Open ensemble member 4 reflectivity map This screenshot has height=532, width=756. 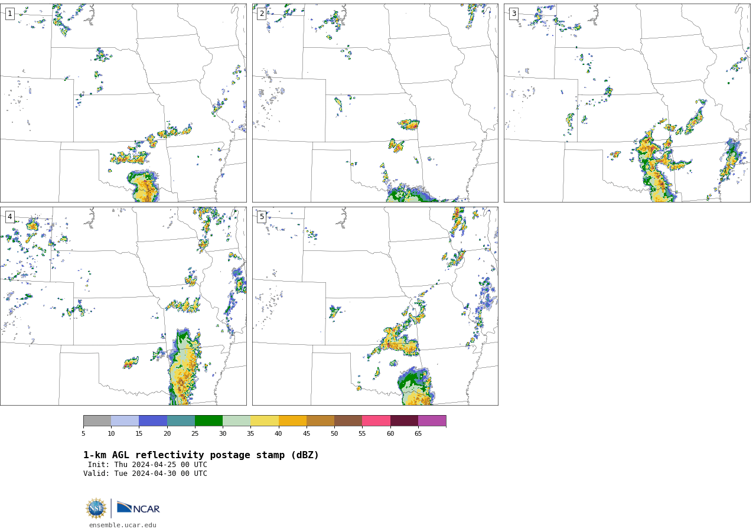[123, 306]
